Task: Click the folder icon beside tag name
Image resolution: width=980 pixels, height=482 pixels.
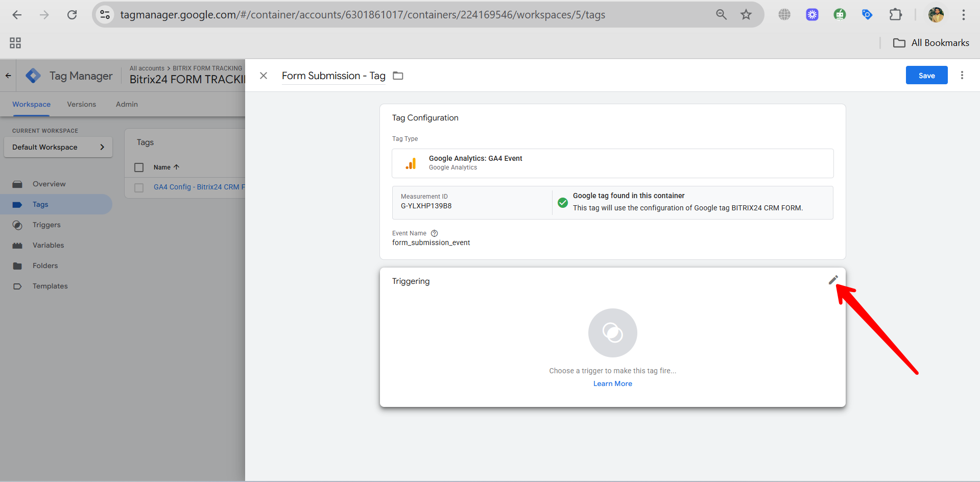Action: tap(398, 76)
